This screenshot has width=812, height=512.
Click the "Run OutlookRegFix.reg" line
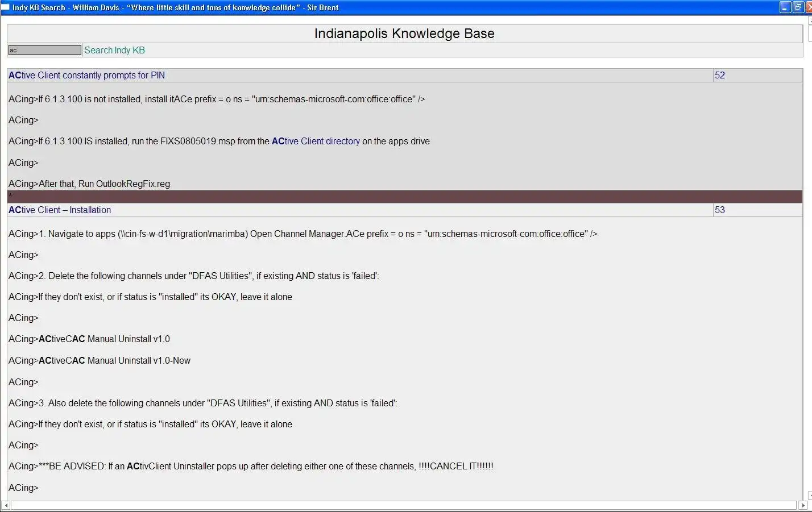pos(89,184)
